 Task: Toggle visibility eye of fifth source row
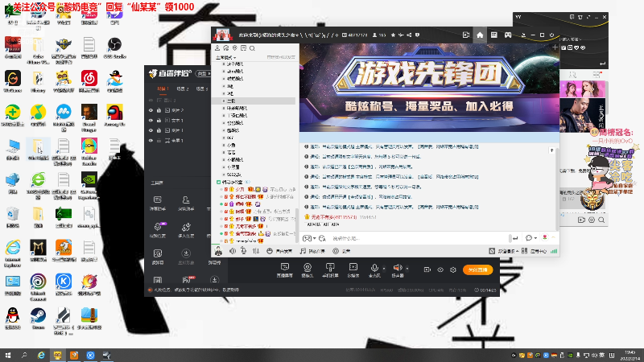pos(151,140)
